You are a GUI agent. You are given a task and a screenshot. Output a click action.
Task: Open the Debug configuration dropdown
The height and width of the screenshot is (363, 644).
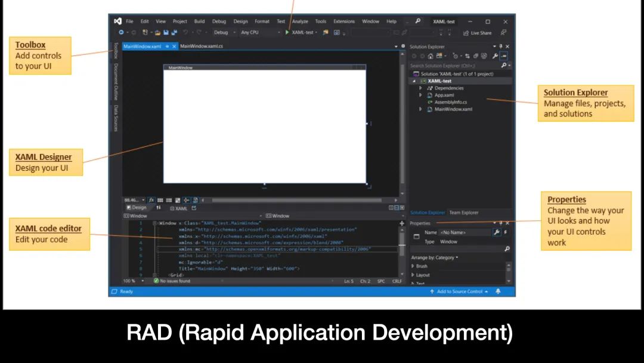click(x=224, y=33)
